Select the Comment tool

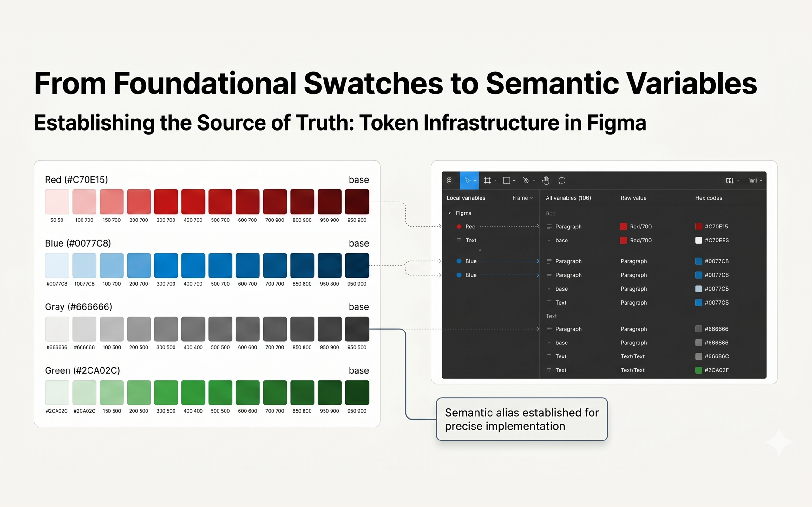pyautogui.click(x=562, y=181)
